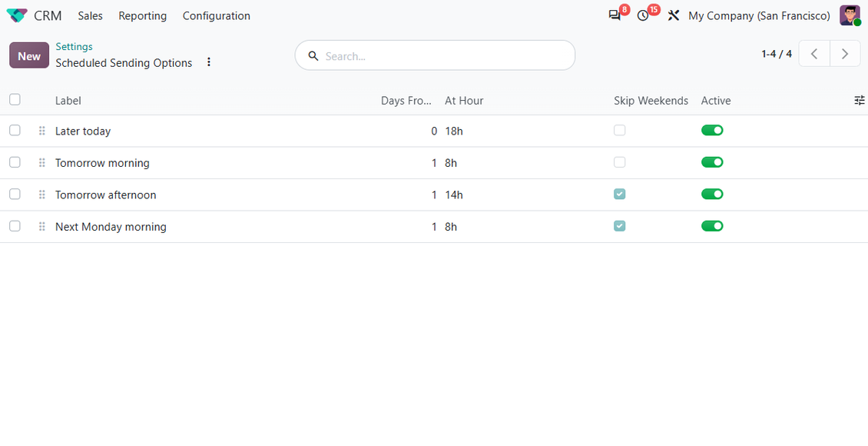Grab the drag handle for Tomorrow morning

(x=41, y=163)
